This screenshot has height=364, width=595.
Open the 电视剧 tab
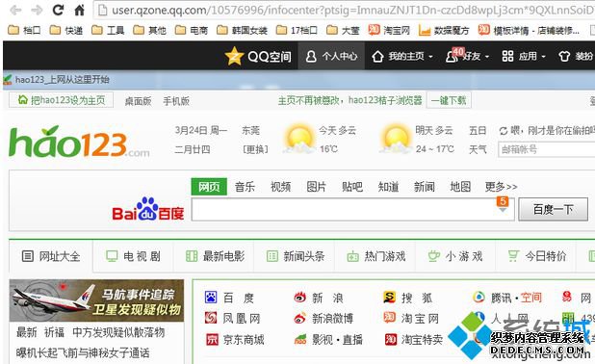133,256
